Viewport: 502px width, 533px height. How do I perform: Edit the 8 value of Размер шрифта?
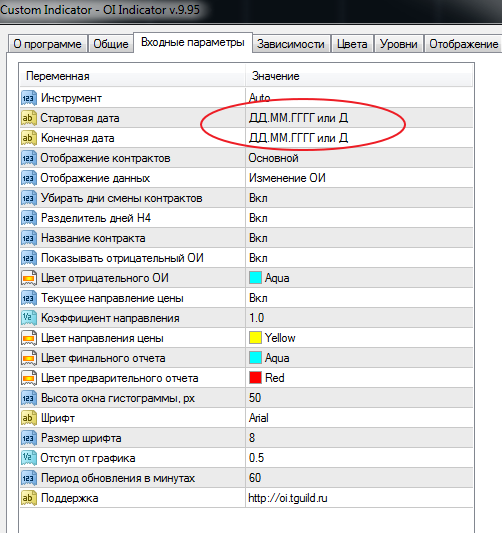point(359,438)
